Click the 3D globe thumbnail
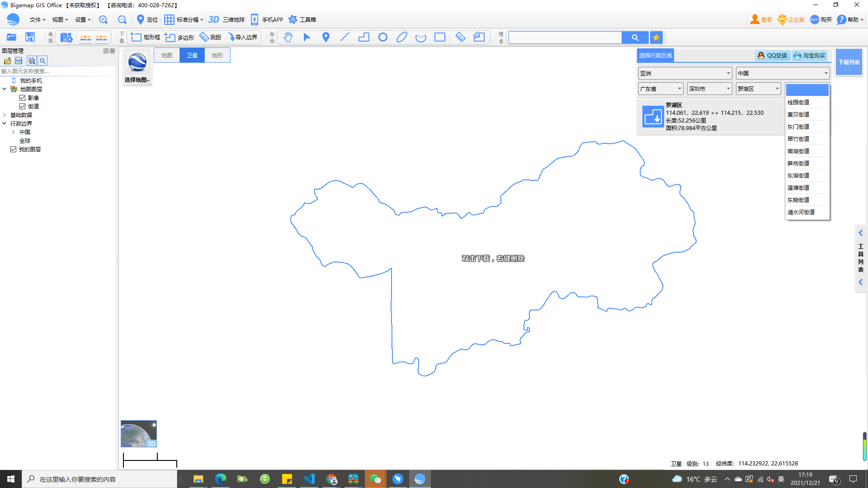This screenshot has height=488, width=868. tap(138, 434)
